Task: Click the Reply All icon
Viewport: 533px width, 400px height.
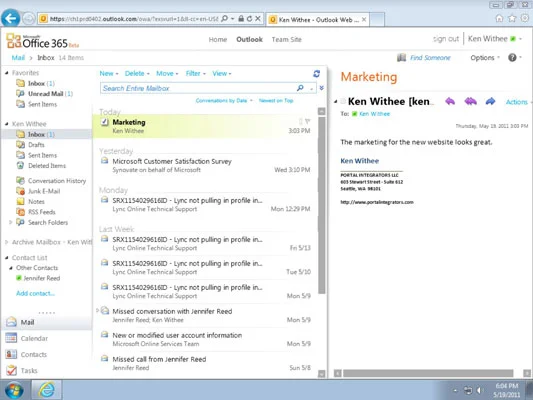Action: tap(470, 101)
